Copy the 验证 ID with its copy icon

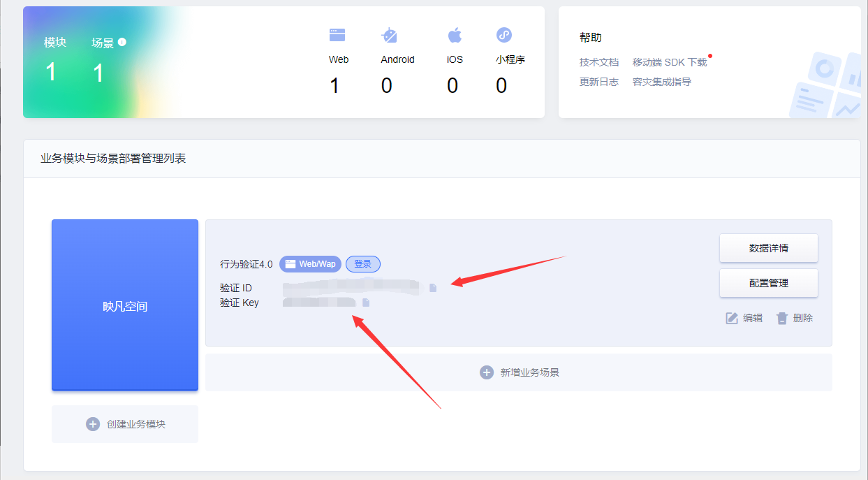click(x=434, y=286)
